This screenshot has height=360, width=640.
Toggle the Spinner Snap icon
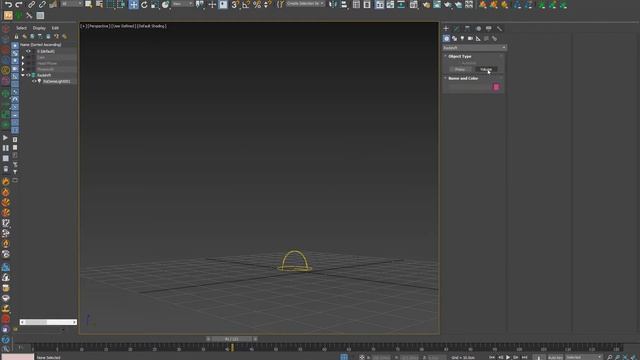(x=267, y=5)
